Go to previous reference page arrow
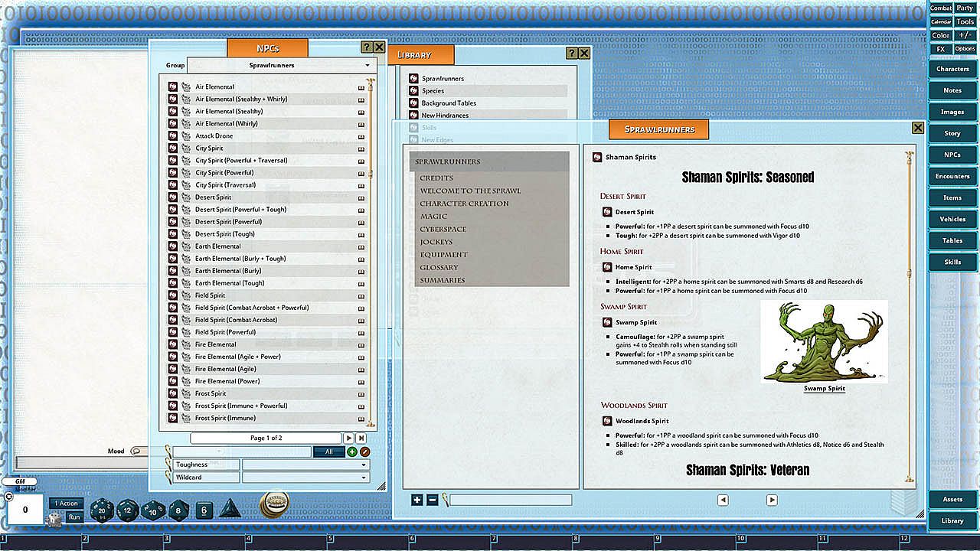The width and height of the screenshot is (980, 551). (x=723, y=500)
